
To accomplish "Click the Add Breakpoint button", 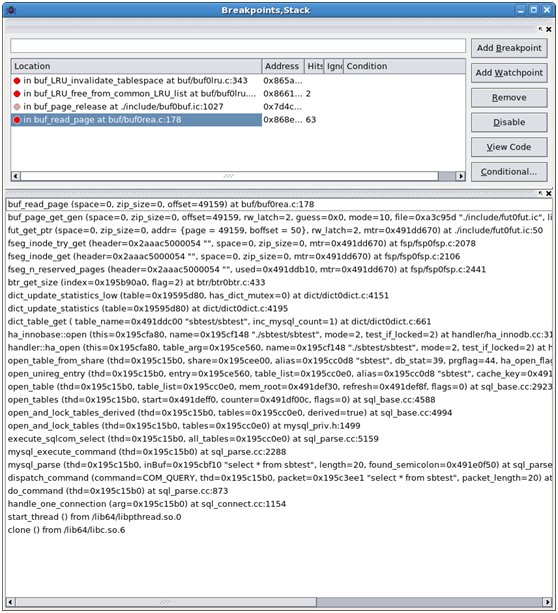I will pos(509,48).
